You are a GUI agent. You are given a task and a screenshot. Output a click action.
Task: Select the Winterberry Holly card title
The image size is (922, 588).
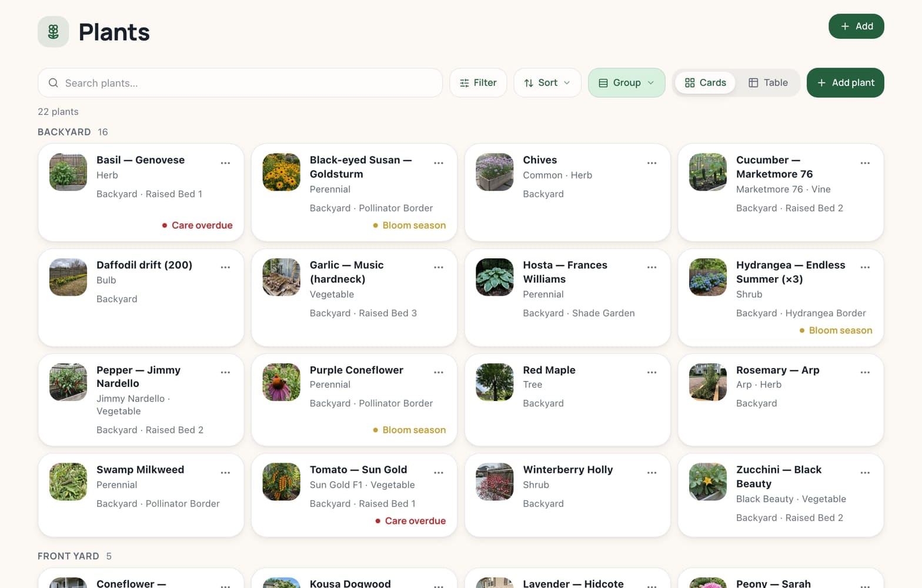pos(568,470)
